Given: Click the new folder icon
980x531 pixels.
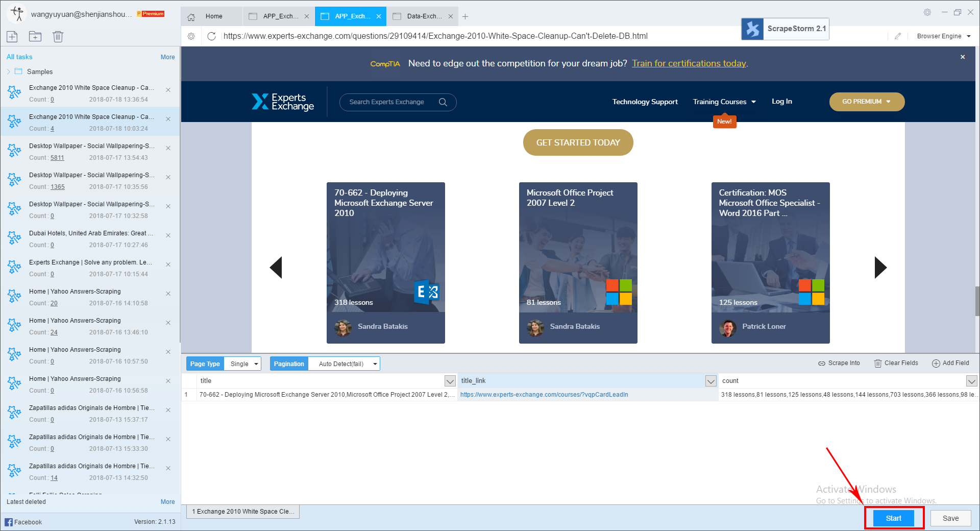Looking at the screenshot, I should pos(35,36).
